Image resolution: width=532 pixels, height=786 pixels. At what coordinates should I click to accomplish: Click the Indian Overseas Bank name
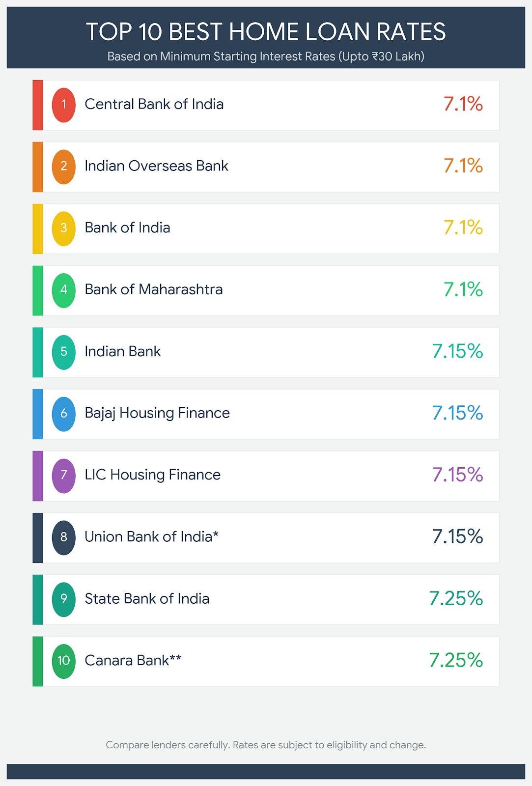click(156, 166)
